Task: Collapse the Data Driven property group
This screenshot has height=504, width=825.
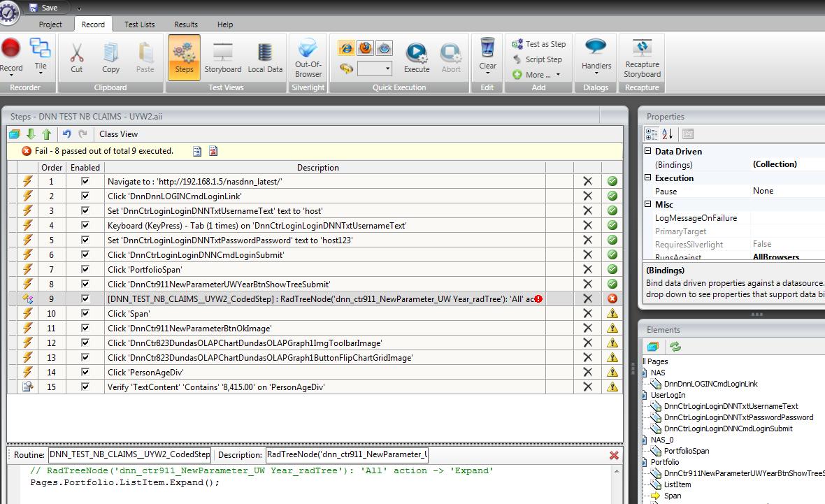Action: point(648,151)
